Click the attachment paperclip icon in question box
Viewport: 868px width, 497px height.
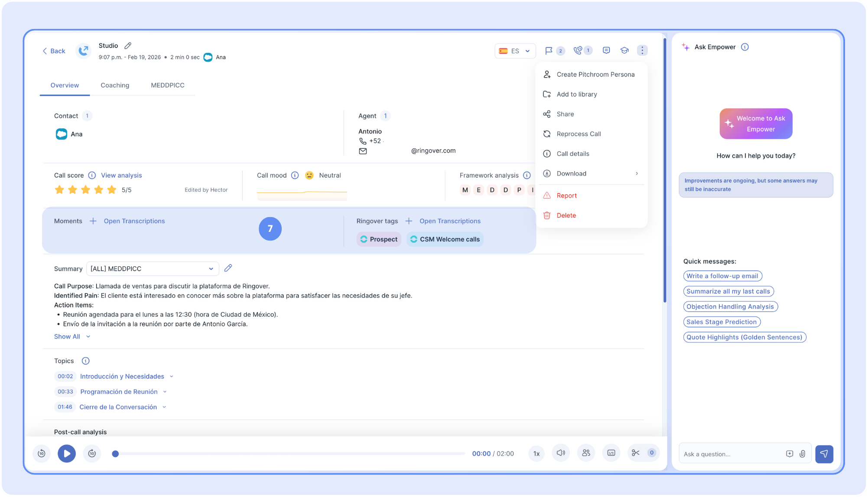803,454
